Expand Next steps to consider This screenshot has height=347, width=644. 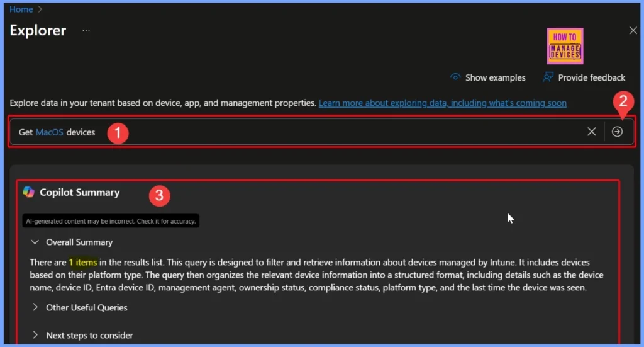35,335
